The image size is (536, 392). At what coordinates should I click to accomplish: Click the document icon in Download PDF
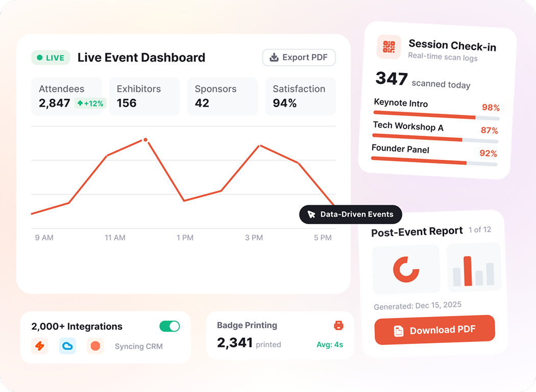(x=399, y=331)
